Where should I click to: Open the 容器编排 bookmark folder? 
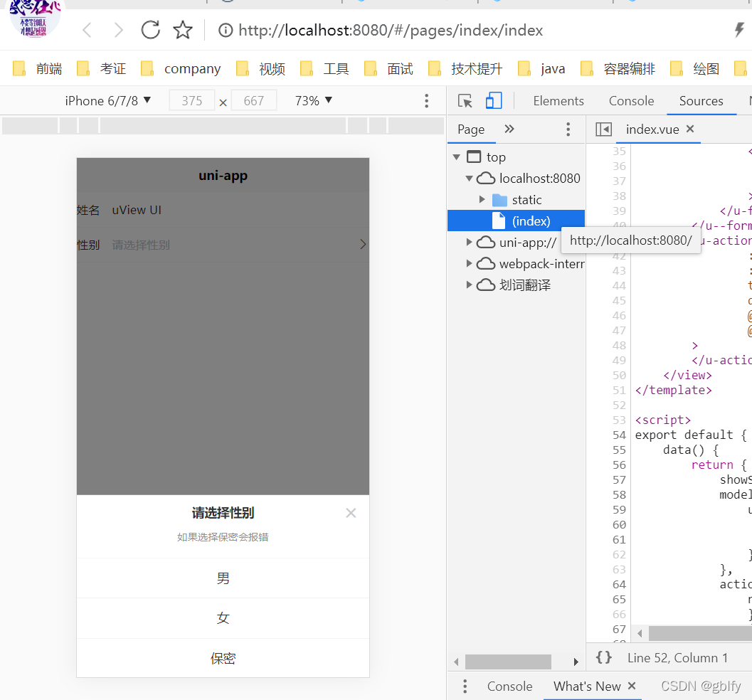(x=618, y=68)
